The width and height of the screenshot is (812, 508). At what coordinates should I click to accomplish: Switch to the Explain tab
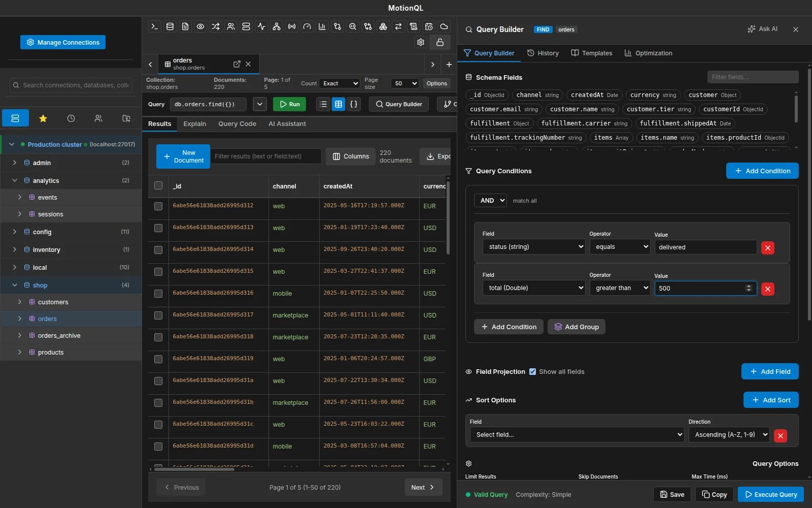195,124
